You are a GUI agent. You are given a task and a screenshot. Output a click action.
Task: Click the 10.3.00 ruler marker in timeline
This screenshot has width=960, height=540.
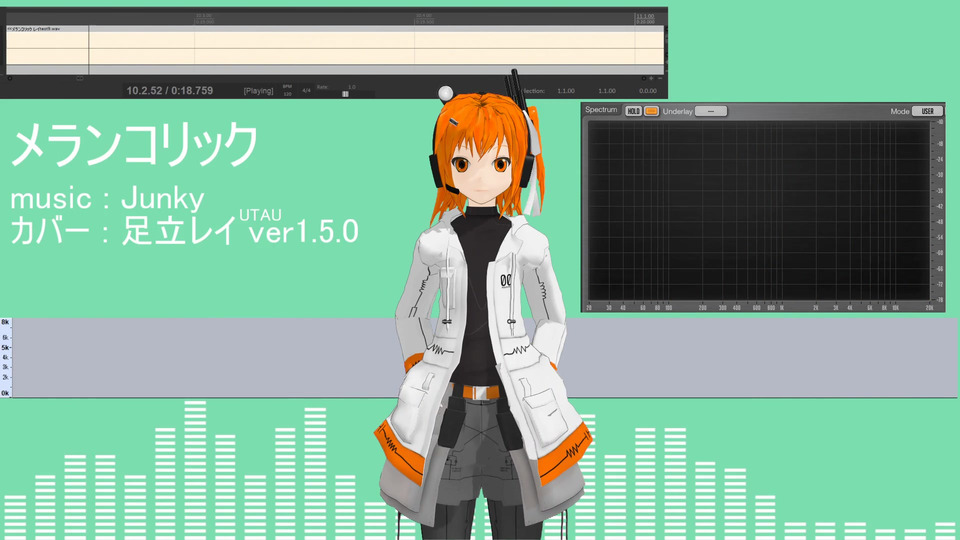tap(204, 16)
